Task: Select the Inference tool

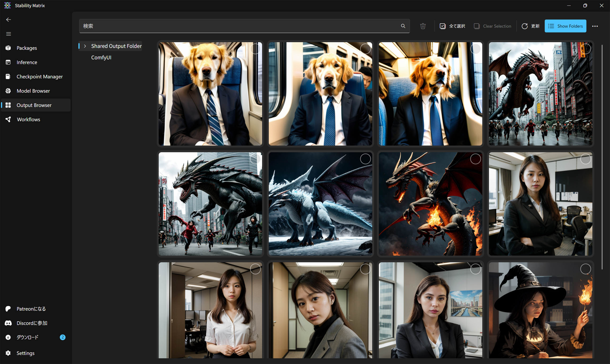Action: 27,62
